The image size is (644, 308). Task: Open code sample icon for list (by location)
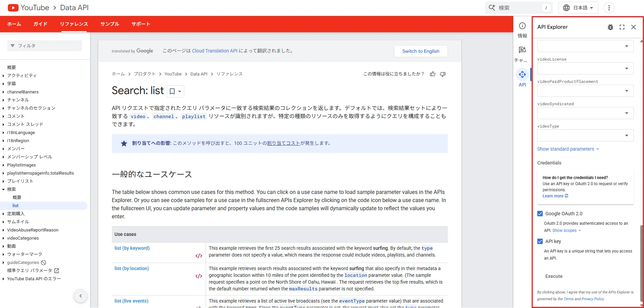(199, 276)
